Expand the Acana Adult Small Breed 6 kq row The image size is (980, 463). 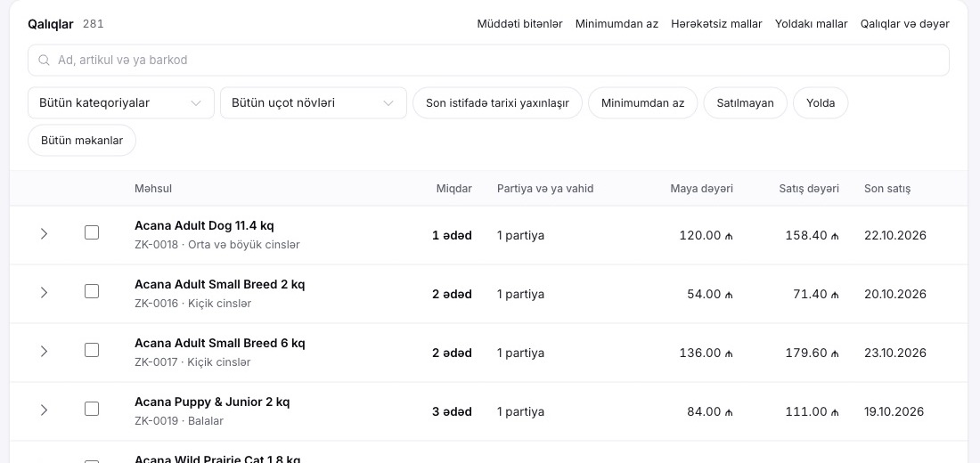(x=44, y=351)
